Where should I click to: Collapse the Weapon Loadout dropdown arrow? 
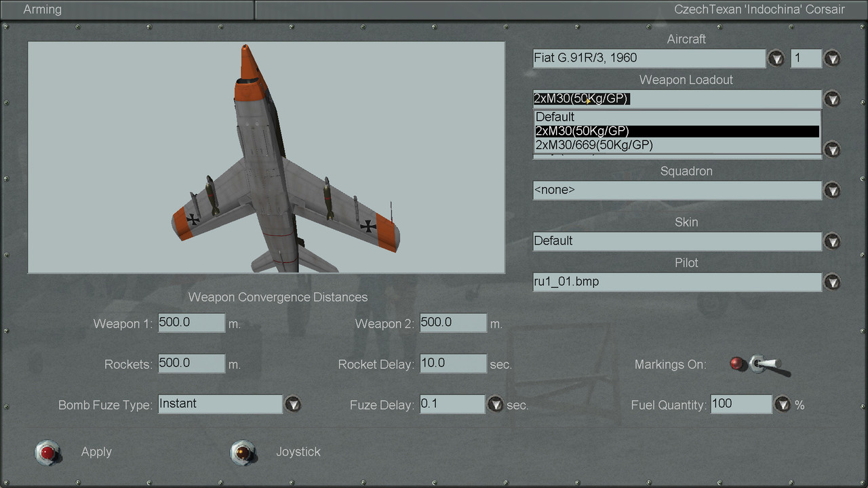coord(832,99)
